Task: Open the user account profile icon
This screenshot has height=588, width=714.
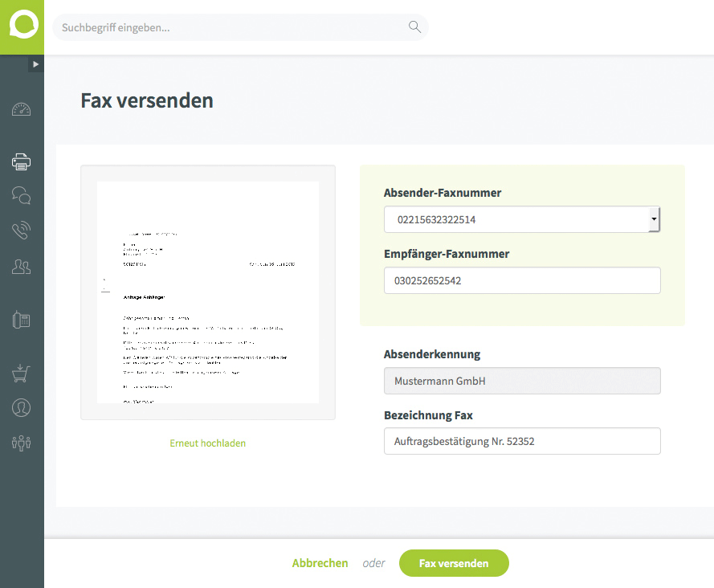Action: click(21, 407)
